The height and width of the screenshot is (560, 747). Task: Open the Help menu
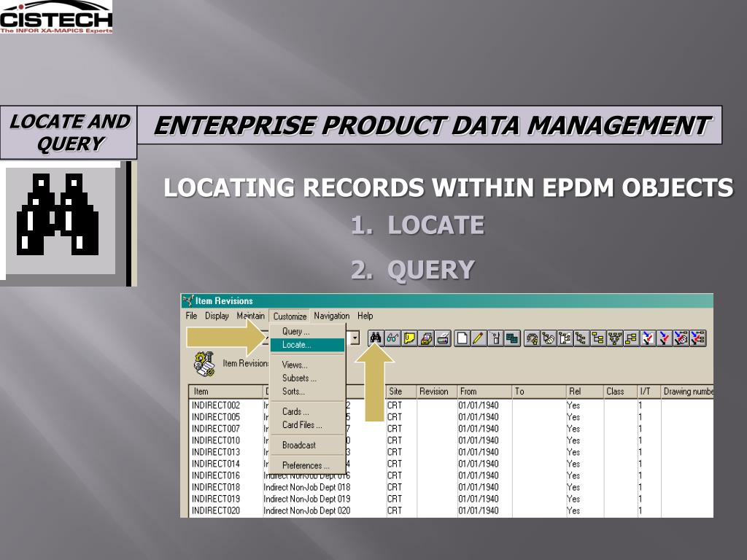click(365, 316)
